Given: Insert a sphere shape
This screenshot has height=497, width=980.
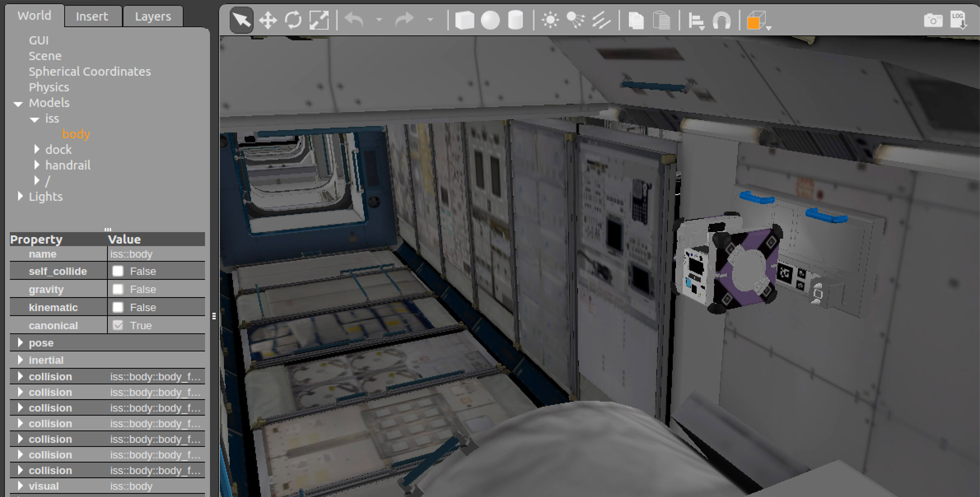Looking at the screenshot, I should point(490,20).
